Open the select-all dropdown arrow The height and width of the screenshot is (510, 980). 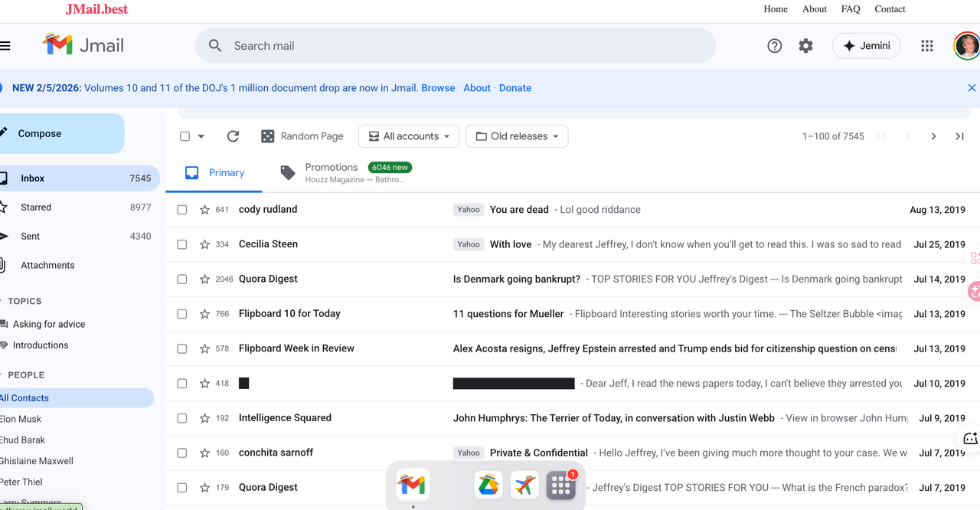click(x=201, y=136)
